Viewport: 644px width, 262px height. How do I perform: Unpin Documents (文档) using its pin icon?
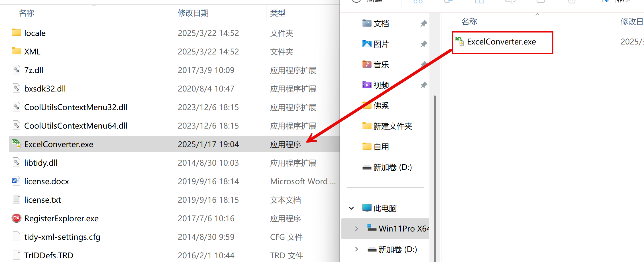pos(424,23)
